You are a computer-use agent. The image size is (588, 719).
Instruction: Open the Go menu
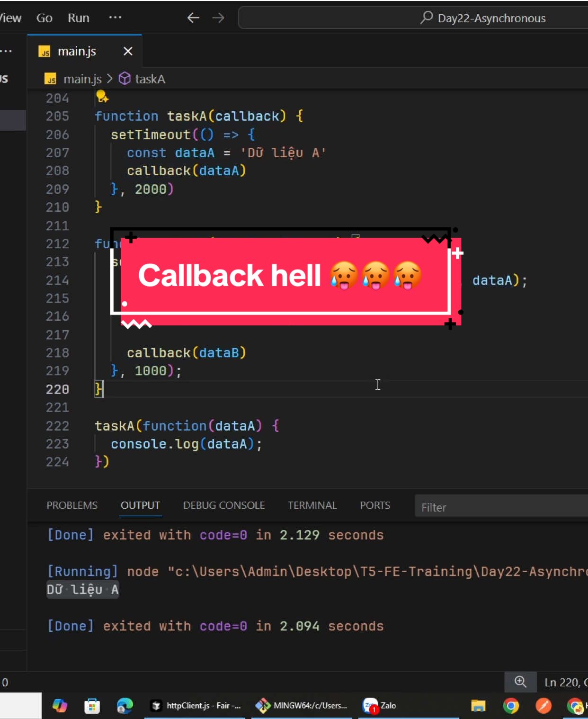[44, 18]
